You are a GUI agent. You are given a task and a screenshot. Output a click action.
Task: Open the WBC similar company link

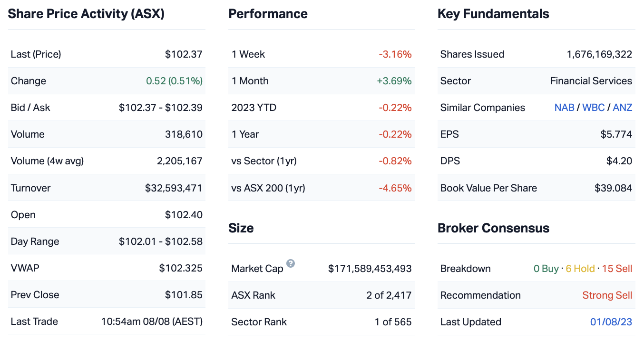[593, 108]
